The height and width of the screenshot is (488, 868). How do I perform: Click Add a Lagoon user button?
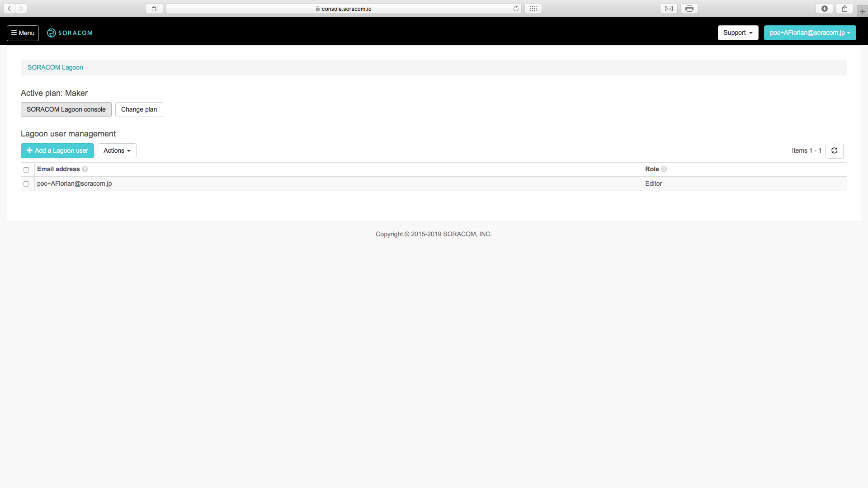pyautogui.click(x=57, y=151)
